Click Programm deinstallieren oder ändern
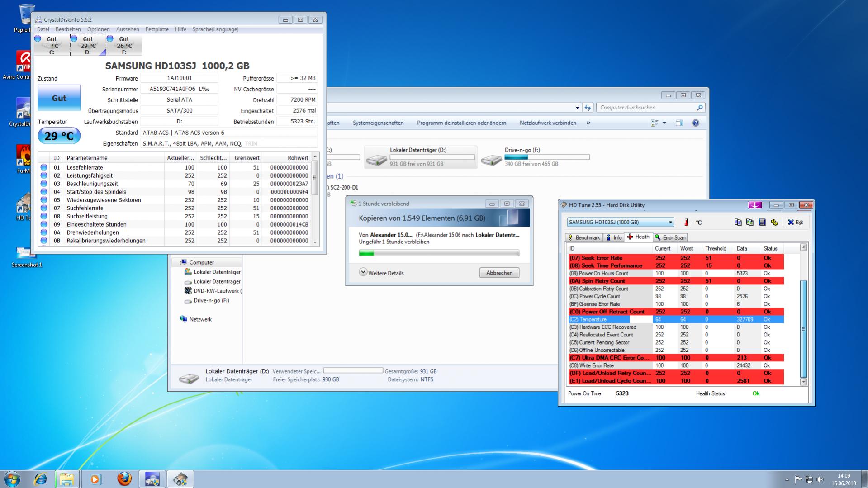The image size is (868, 488). [x=461, y=123]
